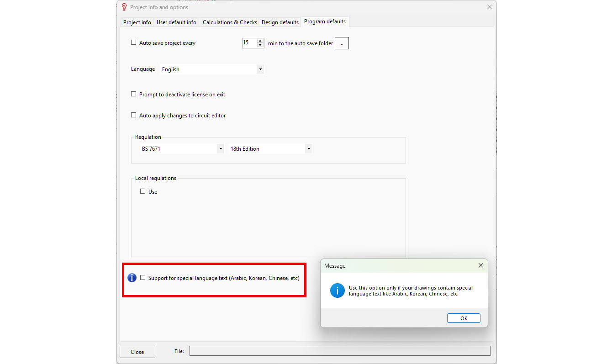596x364 pixels.
Task: Go to the Design defaults tab
Action: [280, 22]
